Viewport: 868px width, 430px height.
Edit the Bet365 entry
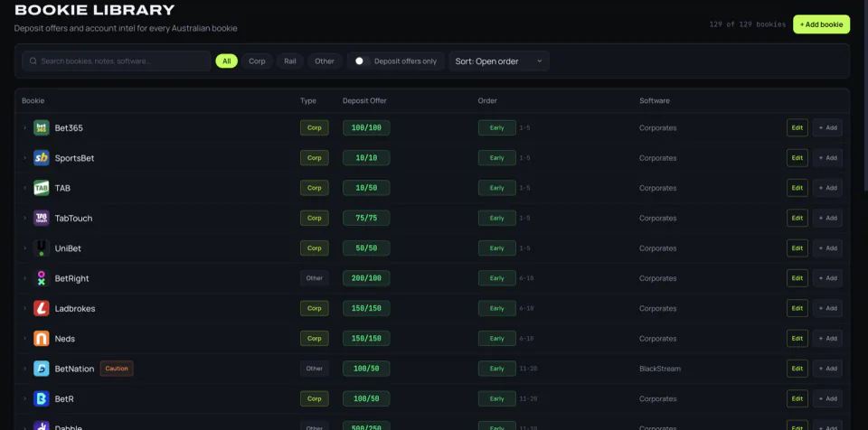(x=797, y=128)
